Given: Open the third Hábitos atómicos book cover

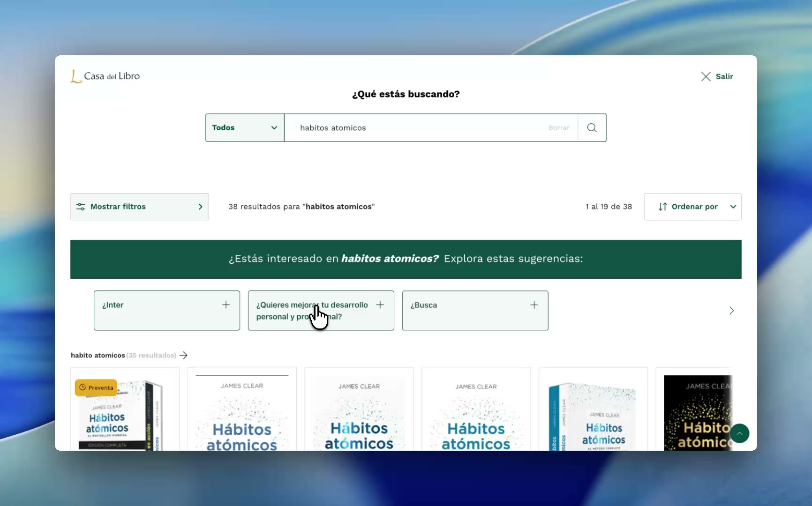Looking at the screenshot, I should (359, 409).
